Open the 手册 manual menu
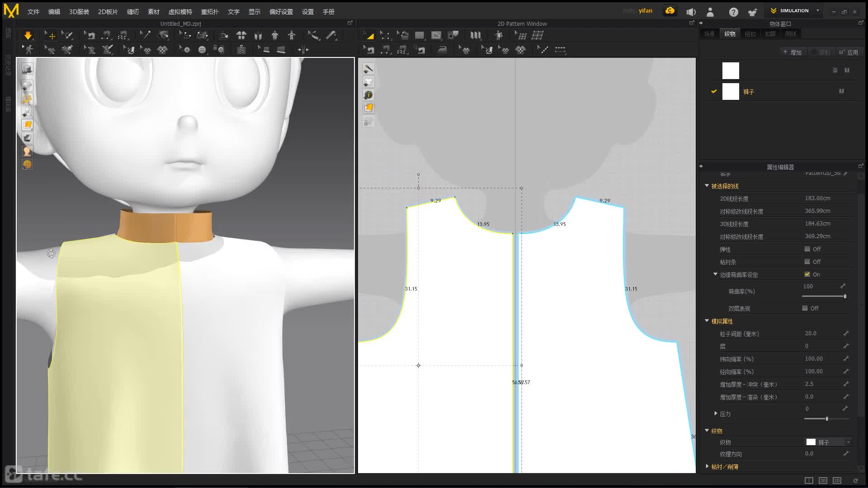 [x=329, y=12]
